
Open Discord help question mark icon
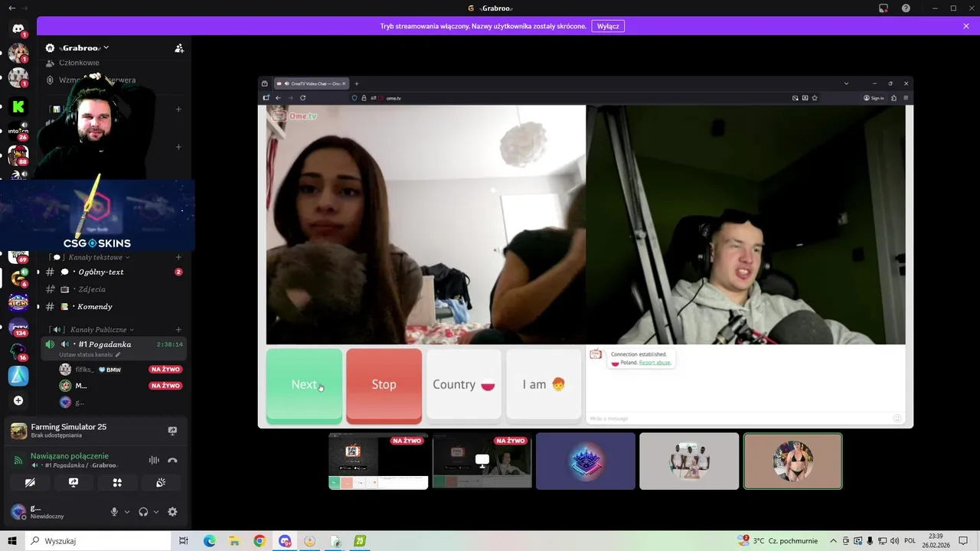tap(906, 8)
